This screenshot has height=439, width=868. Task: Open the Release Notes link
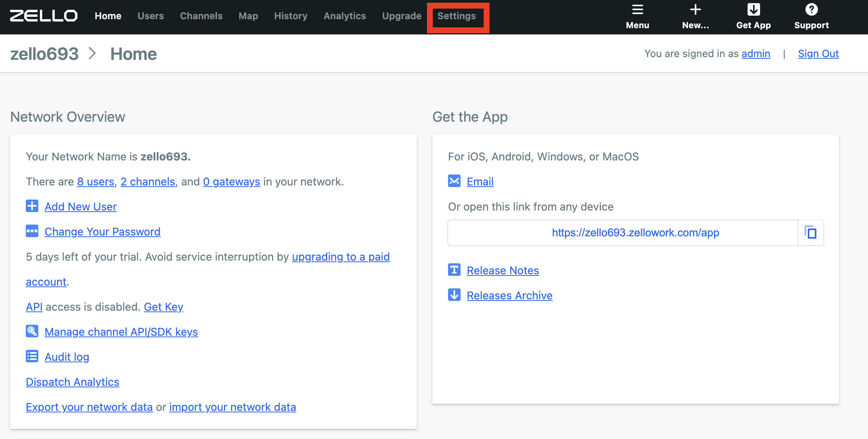tap(503, 270)
